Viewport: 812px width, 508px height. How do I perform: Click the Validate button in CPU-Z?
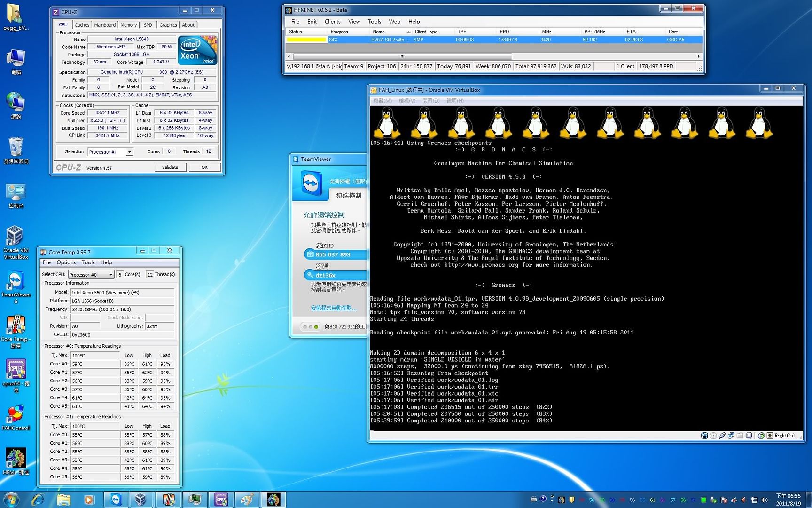170,167
